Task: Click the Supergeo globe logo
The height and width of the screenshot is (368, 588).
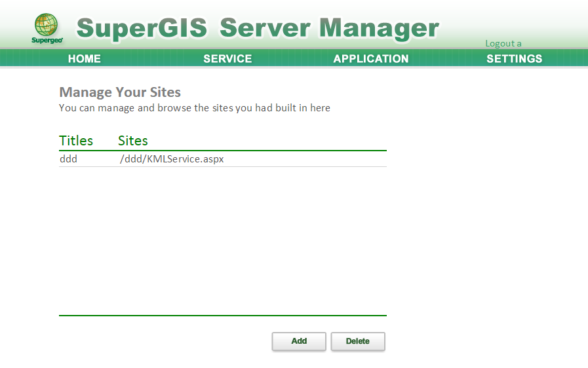Action: (47, 28)
